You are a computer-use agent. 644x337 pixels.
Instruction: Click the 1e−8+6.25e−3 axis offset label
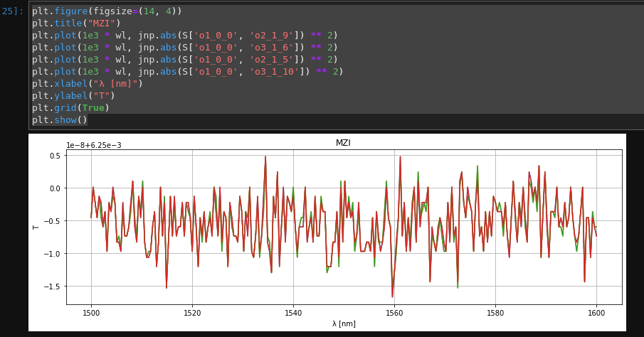pos(94,145)
